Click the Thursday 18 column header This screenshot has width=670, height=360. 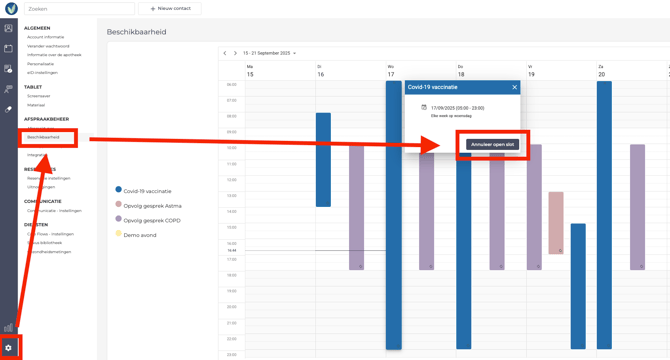[491, 71]
